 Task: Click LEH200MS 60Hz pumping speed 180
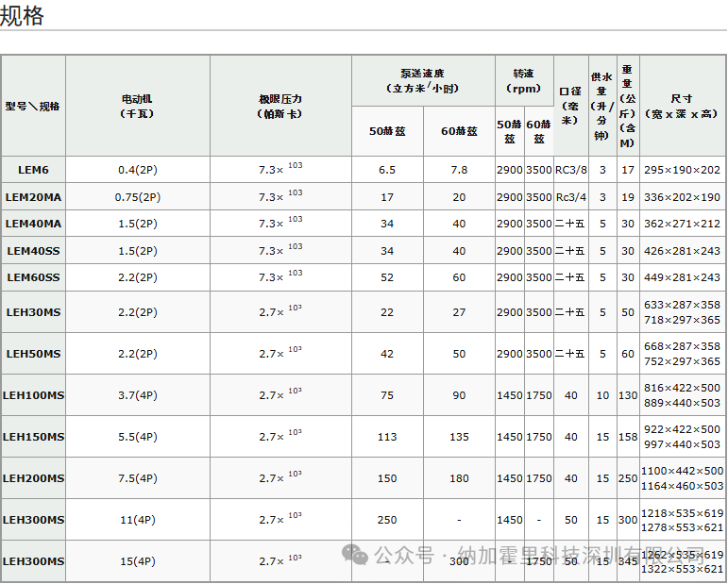[x=459, y=478]
